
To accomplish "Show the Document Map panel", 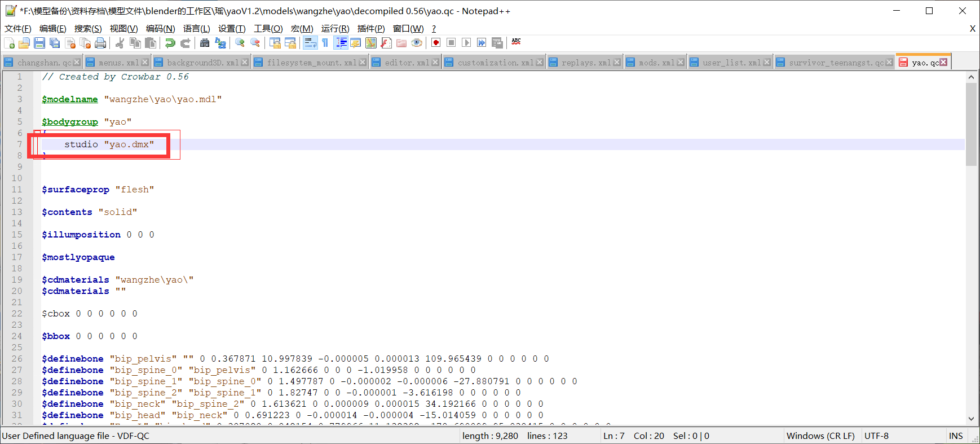I will click(371, 43).
